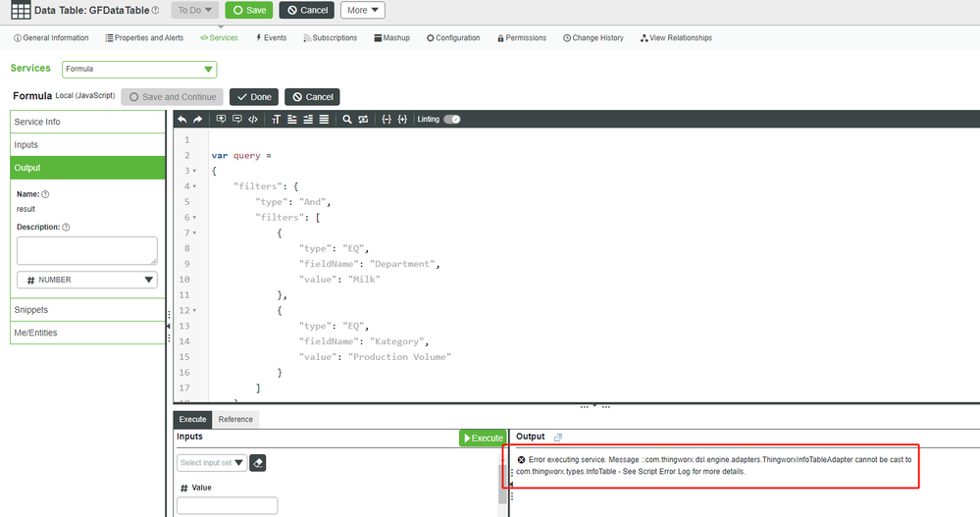Click help icon beside Data Table title
The height and width of the screenshot is (517, 980).
(x=155, y=11)
